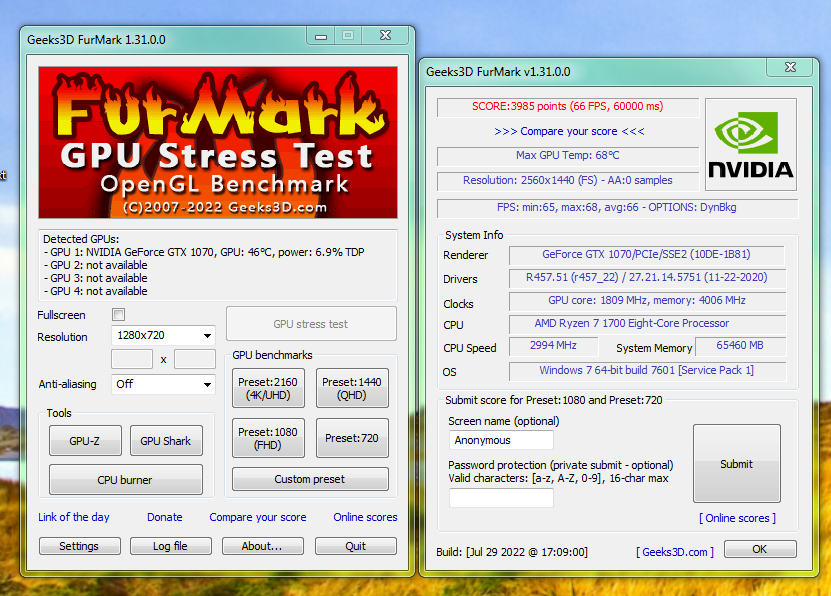Close the FurMark main window
The width and height of the screenshot is (831, 596).
click(385, 36)
